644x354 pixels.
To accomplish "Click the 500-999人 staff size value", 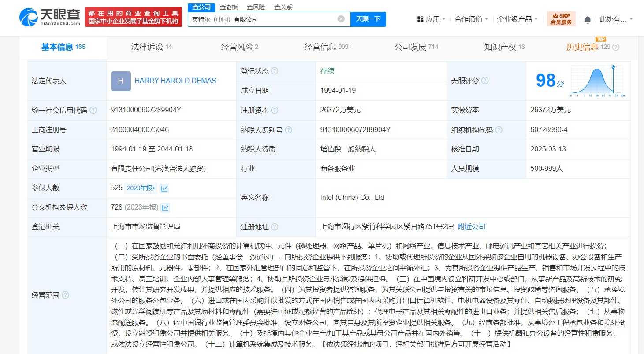I will [x=547, y=169].
